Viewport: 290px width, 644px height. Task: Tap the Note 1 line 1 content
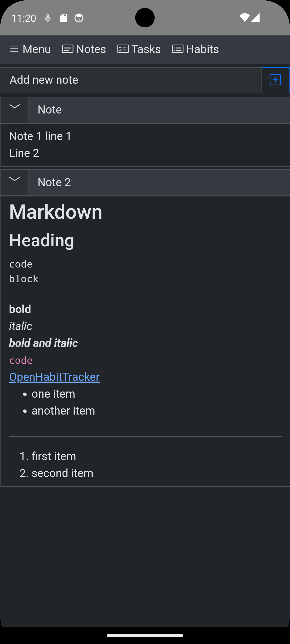point(40,136)
